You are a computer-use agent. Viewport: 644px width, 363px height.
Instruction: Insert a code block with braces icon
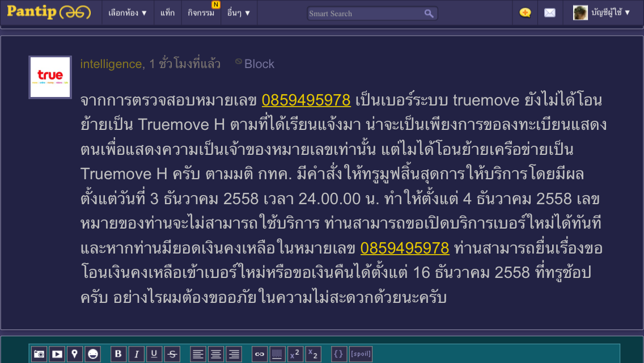pos(338,354)
